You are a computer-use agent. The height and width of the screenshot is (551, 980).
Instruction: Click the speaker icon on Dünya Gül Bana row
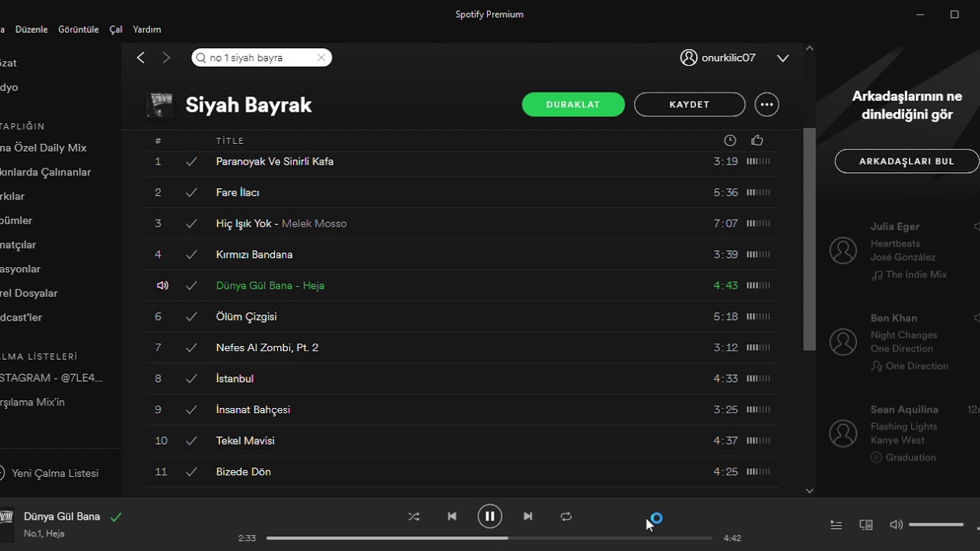point(162,285)
